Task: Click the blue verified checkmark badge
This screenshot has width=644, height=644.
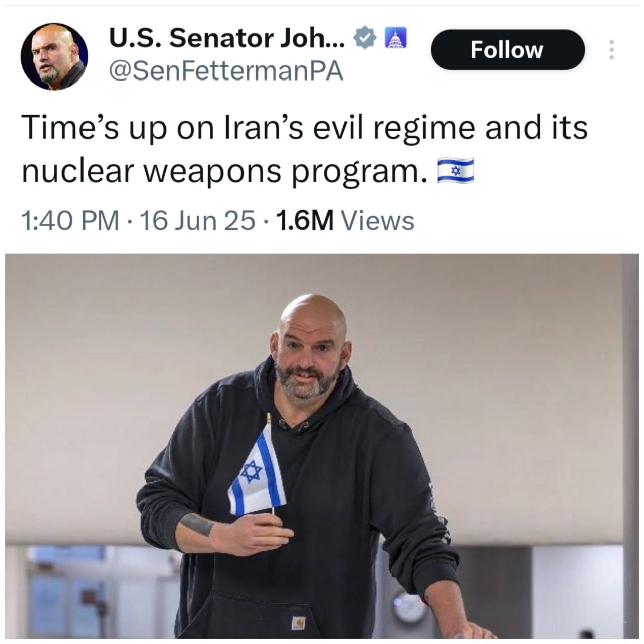Action: [365, 38]
